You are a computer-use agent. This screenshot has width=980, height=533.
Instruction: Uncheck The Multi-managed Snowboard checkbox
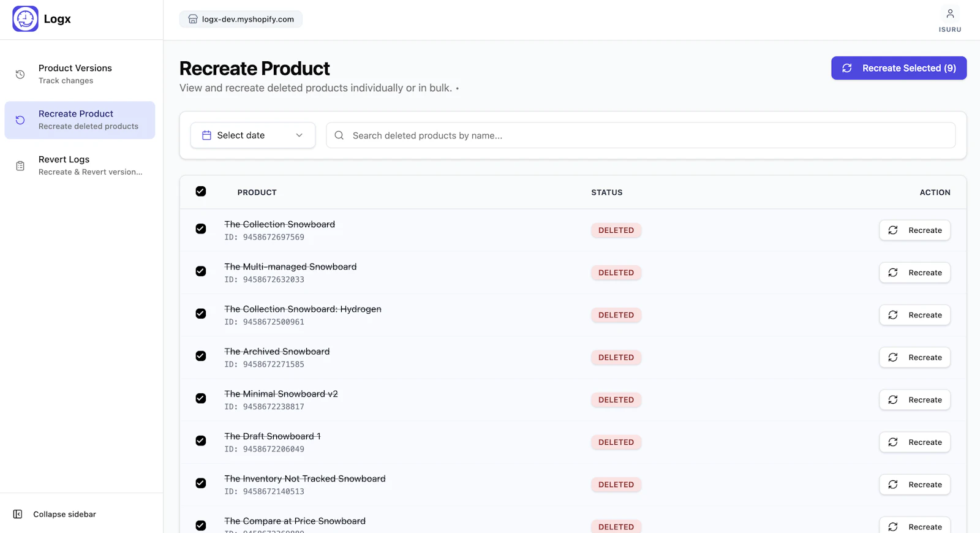(x=201, y=271)
